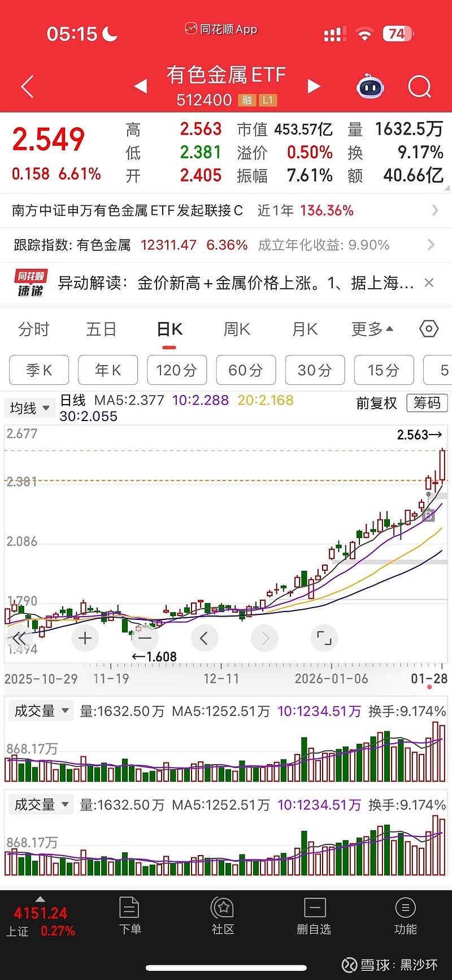Move chart right with chevron icon
Viewport: 452px width, 980px height.
(264, 639)
